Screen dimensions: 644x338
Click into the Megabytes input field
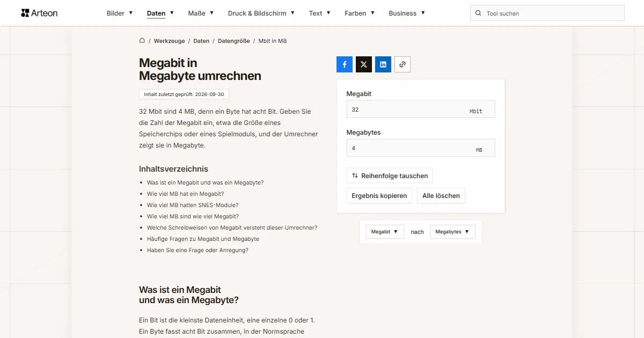pyautogui.click(x=421, y=148)
